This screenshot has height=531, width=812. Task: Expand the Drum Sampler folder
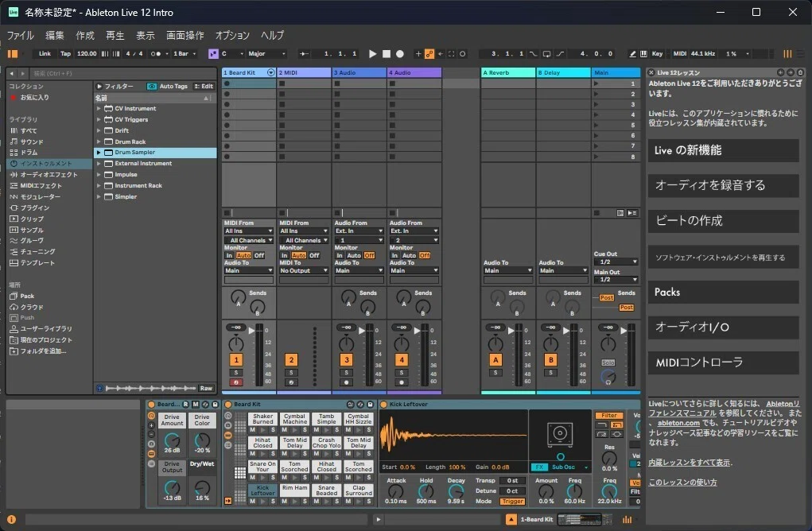point(99,153)
